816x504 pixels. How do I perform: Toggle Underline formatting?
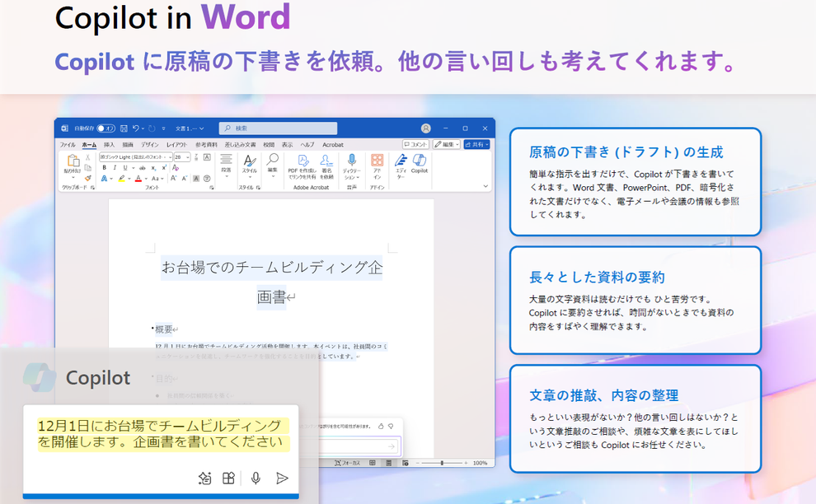[125, 167]
